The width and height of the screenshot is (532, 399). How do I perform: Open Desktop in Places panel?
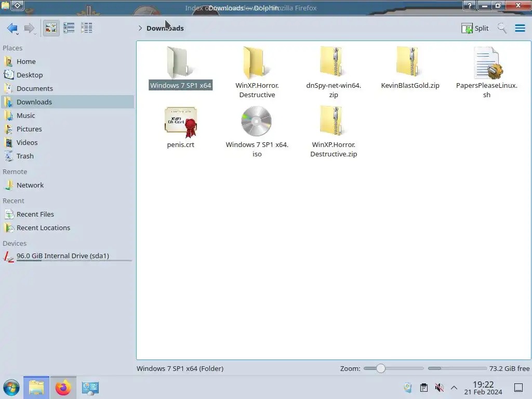[67, 75]
